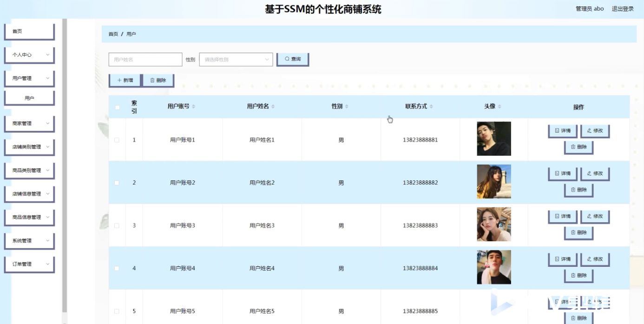The image size is (644, 324).
Task: Click trash icon for 用户账号5 row
Action: [x=573, y=318]
